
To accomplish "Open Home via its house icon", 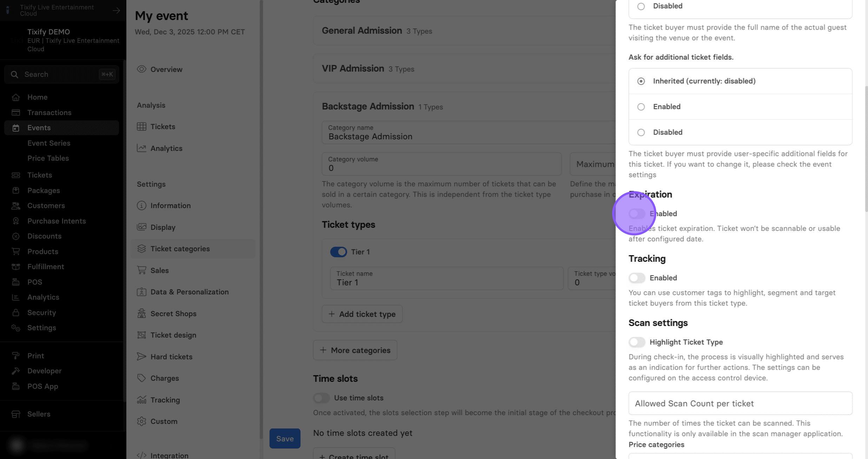I will point(15,97).
